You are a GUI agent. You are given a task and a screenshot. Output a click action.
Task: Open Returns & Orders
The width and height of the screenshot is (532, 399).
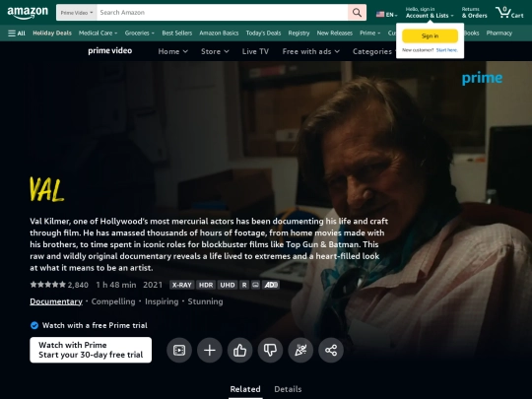click(474, 13)
